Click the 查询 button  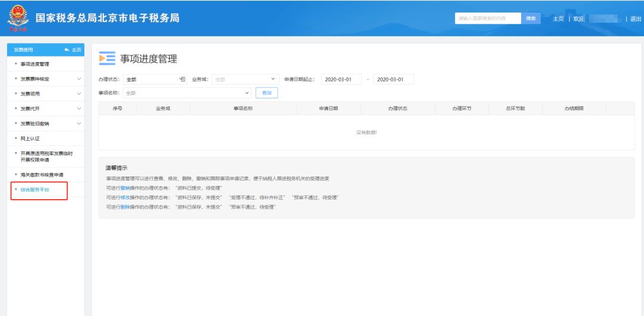(x=267, y=93)
